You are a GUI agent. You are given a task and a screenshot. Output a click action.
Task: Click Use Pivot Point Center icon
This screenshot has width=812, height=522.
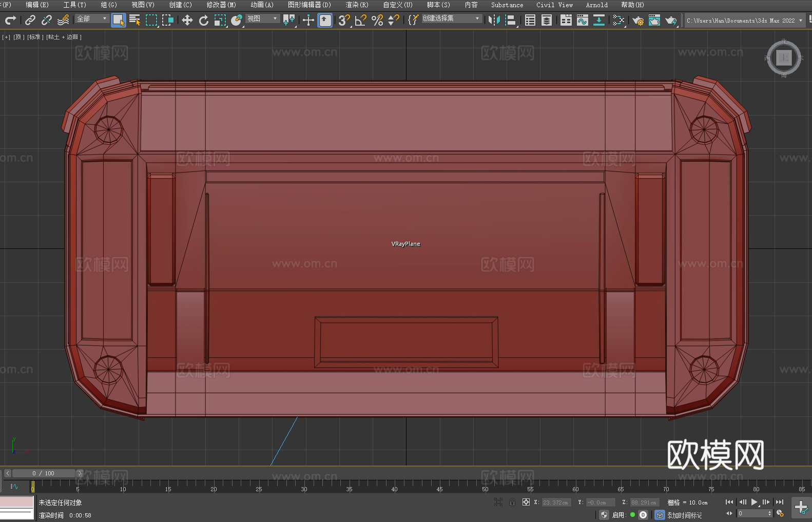pyautogui.click(x=289, y=20)
